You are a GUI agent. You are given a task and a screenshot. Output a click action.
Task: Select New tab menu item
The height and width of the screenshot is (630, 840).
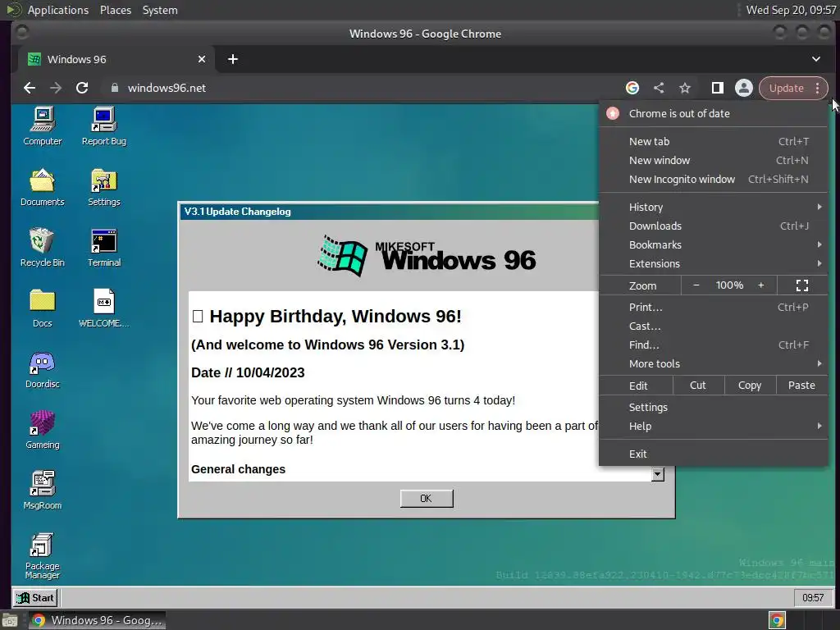coord(714,141)
